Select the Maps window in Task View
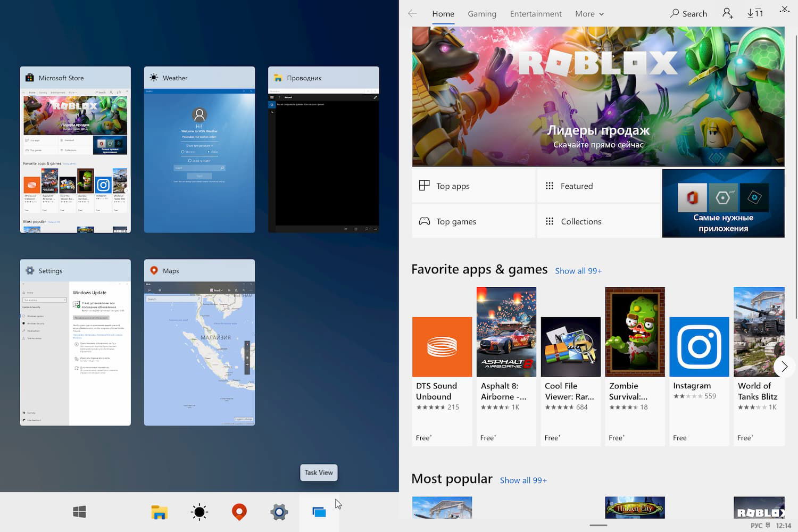 point(199,342)
